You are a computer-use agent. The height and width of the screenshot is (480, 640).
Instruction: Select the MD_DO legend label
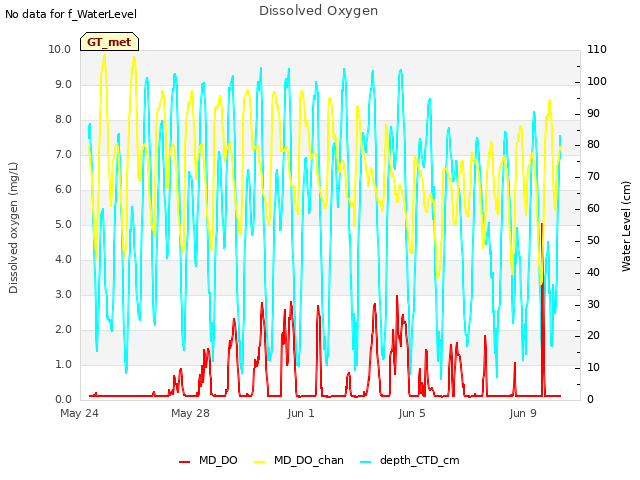point(218,460)
